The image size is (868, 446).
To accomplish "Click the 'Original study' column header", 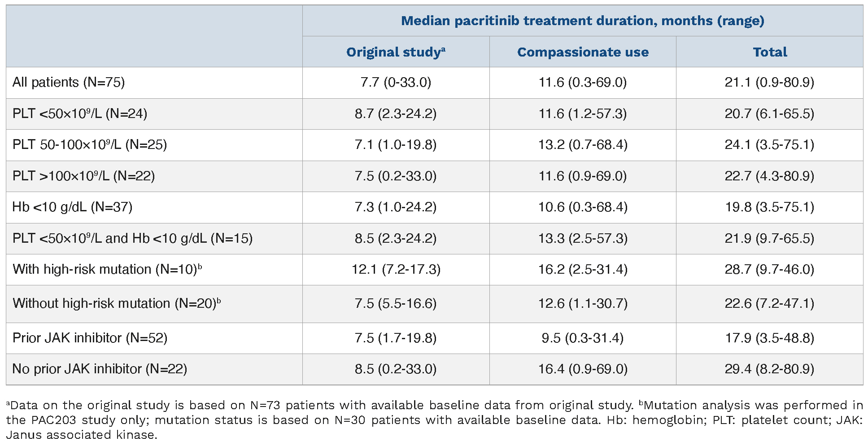I will coord(395,52).
